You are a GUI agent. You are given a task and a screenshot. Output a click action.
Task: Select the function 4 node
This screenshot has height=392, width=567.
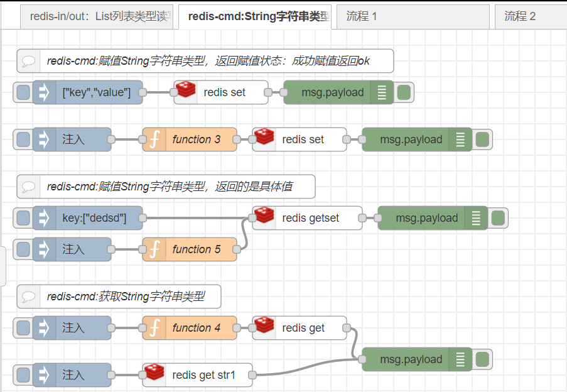[x=195, y=328]
